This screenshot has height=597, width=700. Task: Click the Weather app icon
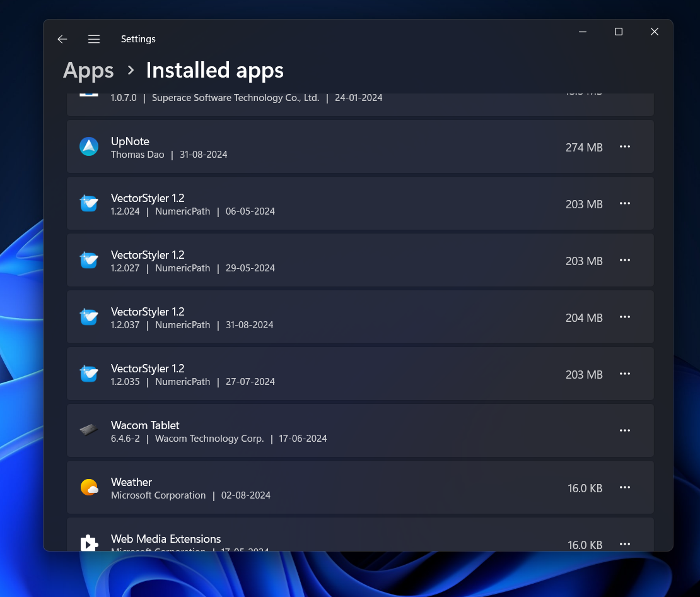point(89,488)
